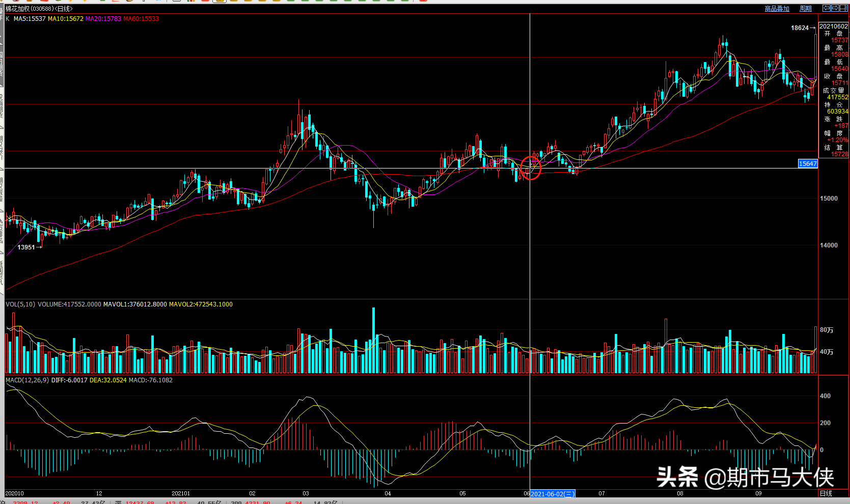
Task: Select the MA20:15783 indicator label
Action: coord(103,19)
